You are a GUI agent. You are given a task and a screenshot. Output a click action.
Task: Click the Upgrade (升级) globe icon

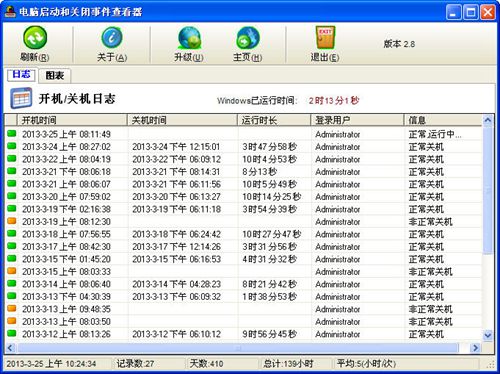pos(189,38)
